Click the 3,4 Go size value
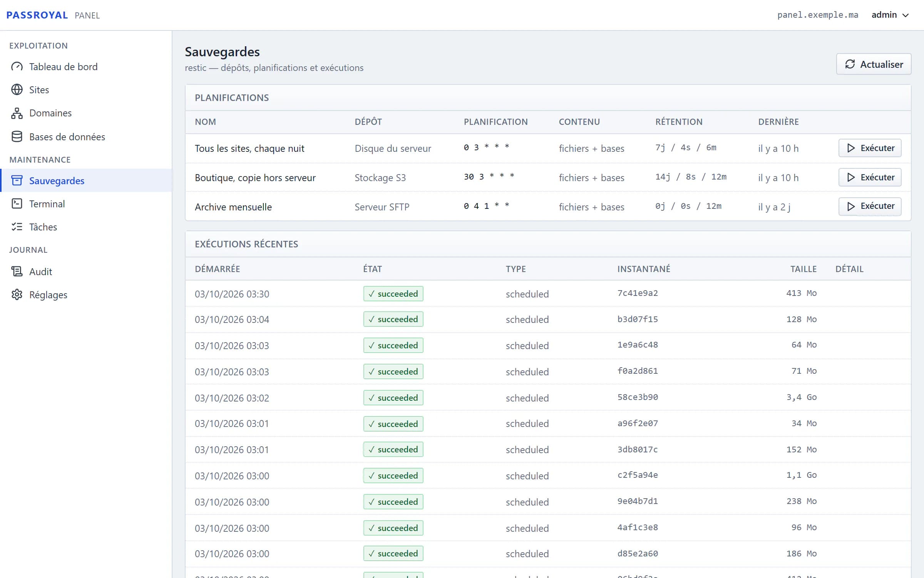This screenshot has height=578, width=924. pyautogui.click(x=802, y=397)
